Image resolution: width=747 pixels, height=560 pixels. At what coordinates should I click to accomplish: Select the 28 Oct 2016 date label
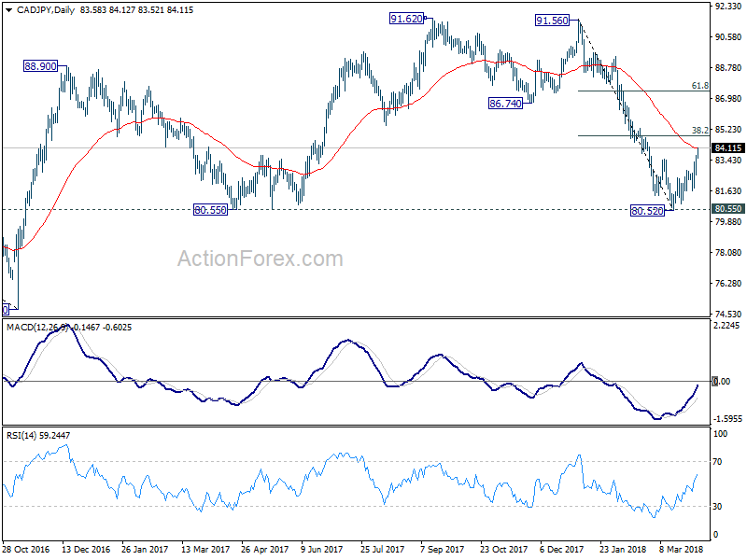point(26,549)
